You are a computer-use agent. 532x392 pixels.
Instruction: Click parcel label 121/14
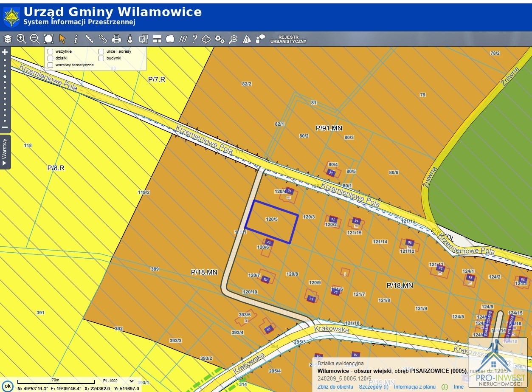tap(379, 242)
